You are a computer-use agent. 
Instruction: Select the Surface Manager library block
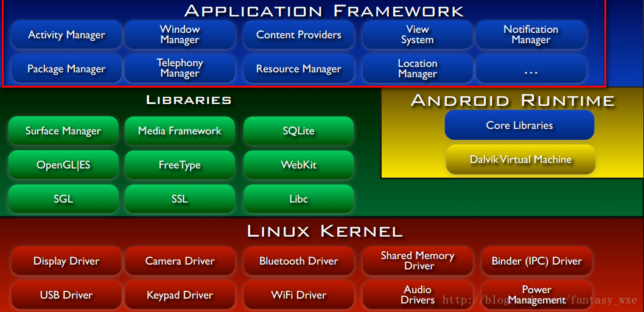tap(63, 131)
